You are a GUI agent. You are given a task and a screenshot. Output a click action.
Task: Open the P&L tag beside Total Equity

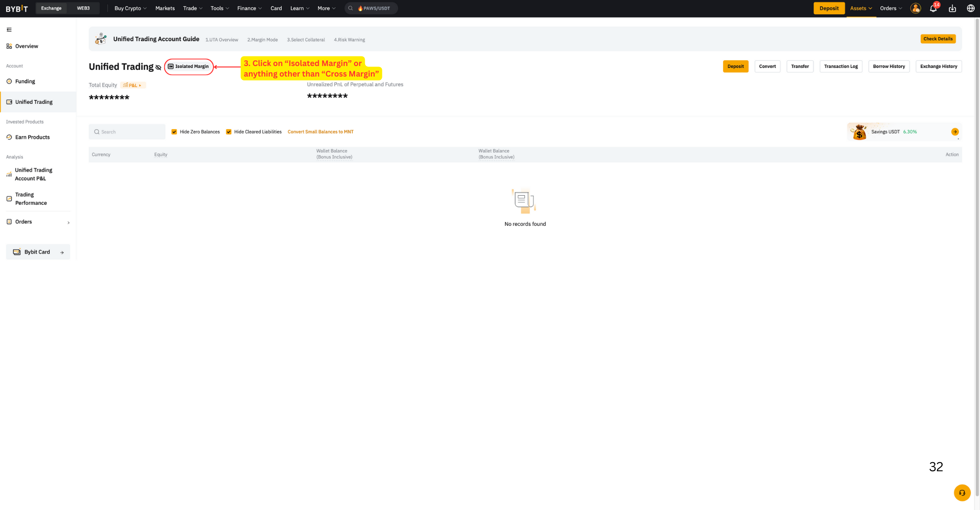coord(133,85)
